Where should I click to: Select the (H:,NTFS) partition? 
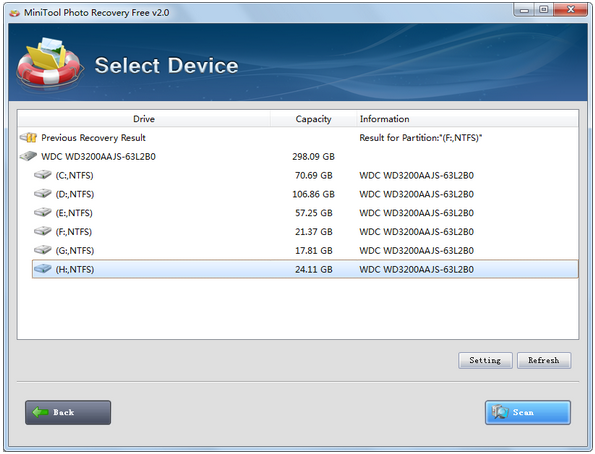point(305,269)
